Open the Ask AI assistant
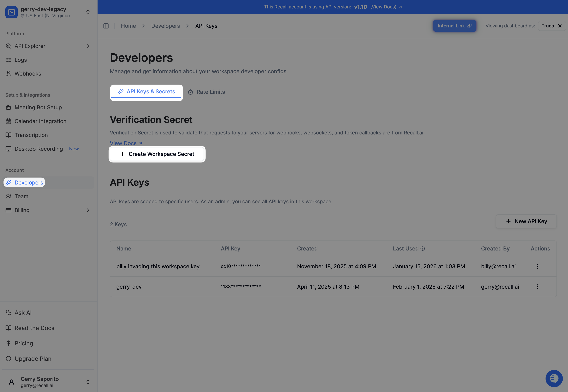Image resolution: width=568 pixels, height=392 pixels. coord(23,313)
